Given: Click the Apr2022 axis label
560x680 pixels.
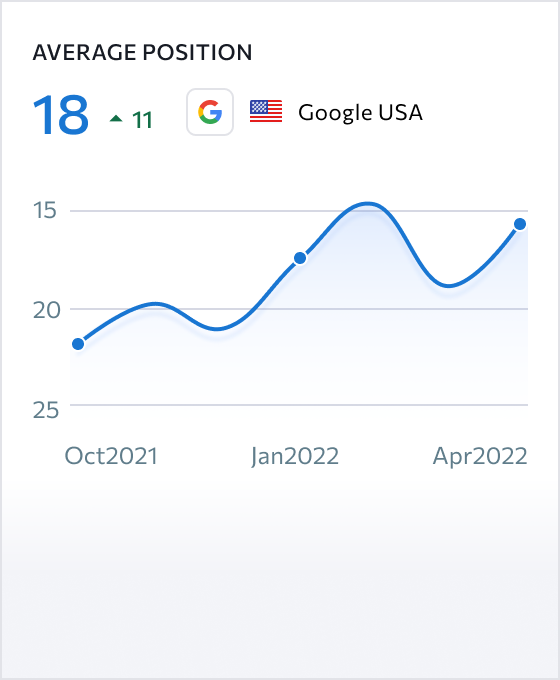Looking at the screenshot, I should (480, 457).
